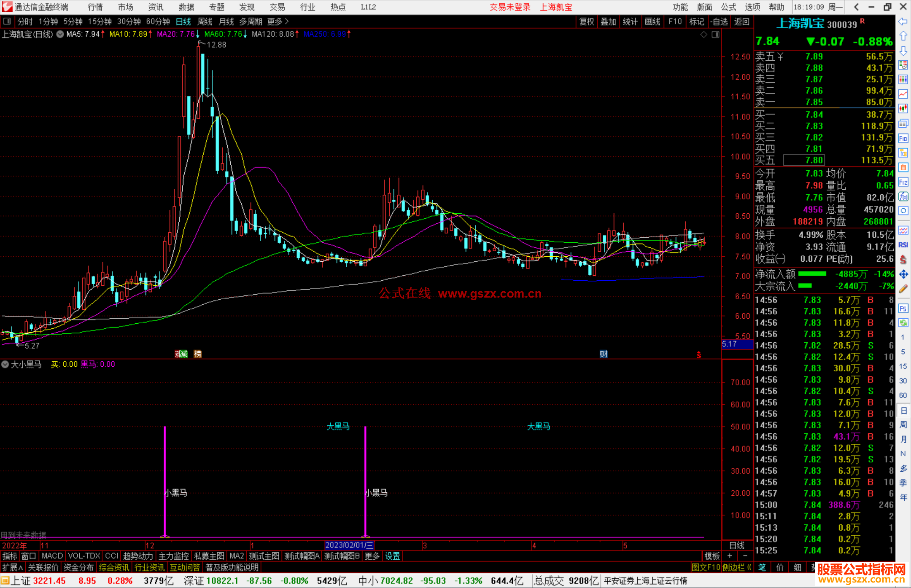This screenshot has width=911, height=588.
Task: Switch to the 分时 time-sharing view
Action: point(25,21)
